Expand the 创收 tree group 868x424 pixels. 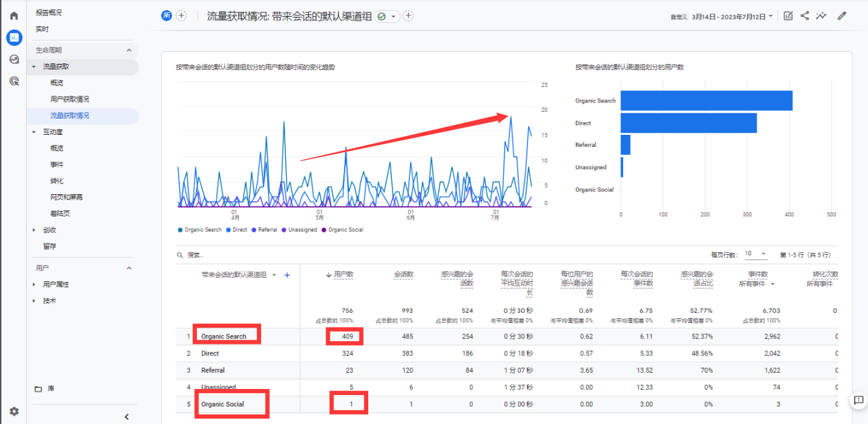[34, 230]
